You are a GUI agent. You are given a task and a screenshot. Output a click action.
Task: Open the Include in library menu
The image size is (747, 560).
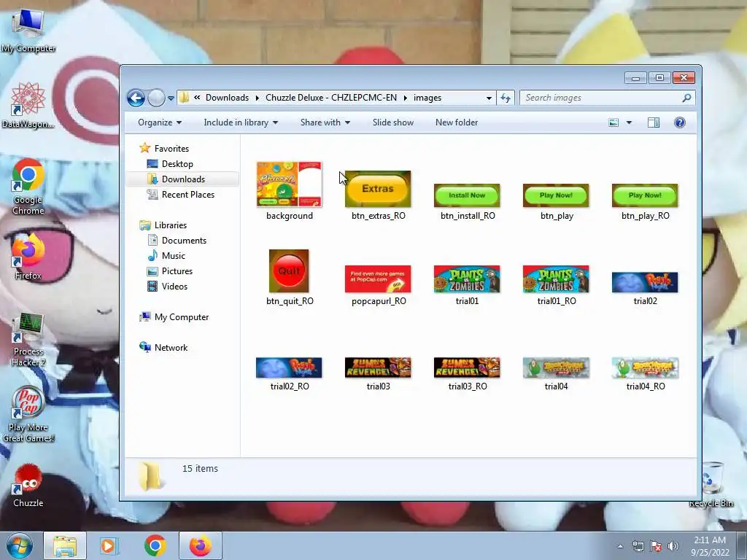pyautogui.click(x=241, y=122)
